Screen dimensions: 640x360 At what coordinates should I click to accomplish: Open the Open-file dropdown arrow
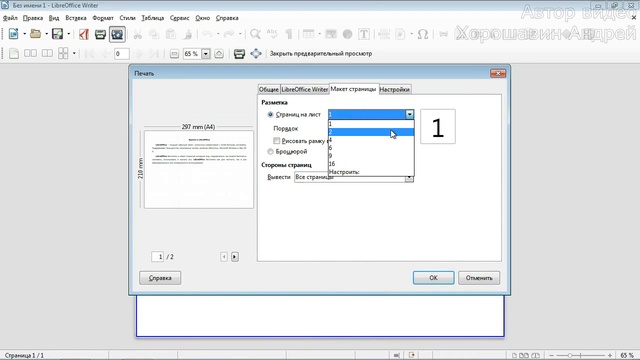click(x=47, y=34)
